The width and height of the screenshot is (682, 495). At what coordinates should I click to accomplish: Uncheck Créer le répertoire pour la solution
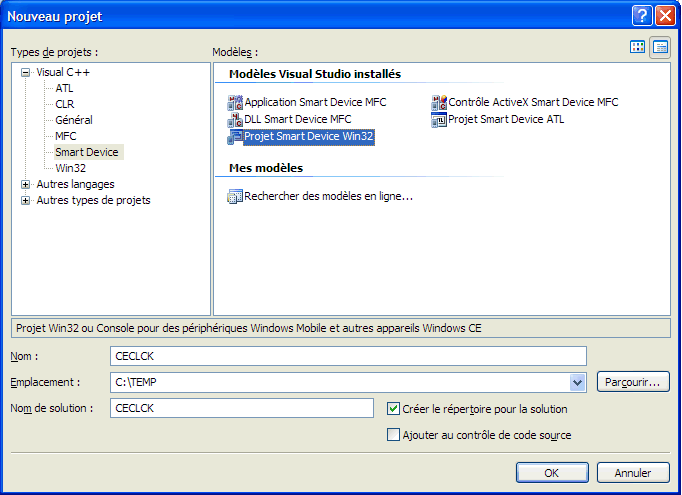[x=394, y=409]
